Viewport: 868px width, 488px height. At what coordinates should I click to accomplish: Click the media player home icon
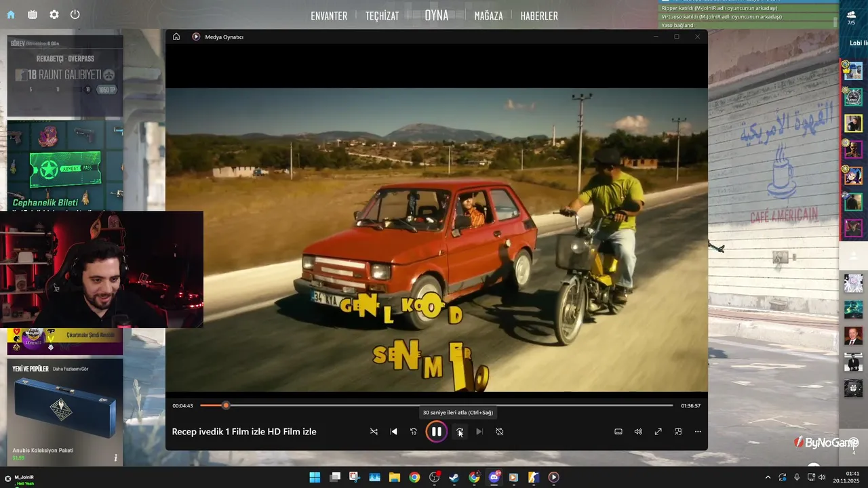(x=176, y=37)
